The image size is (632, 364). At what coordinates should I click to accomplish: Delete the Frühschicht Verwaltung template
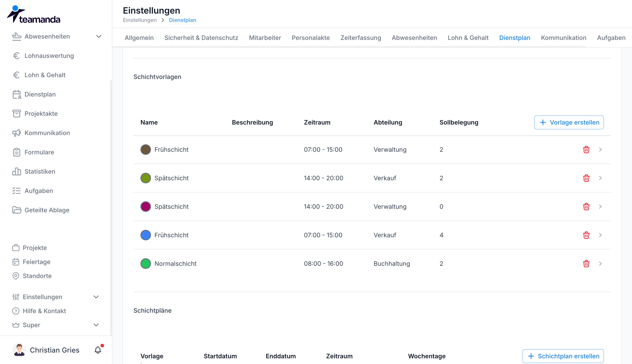click(586, 150)
